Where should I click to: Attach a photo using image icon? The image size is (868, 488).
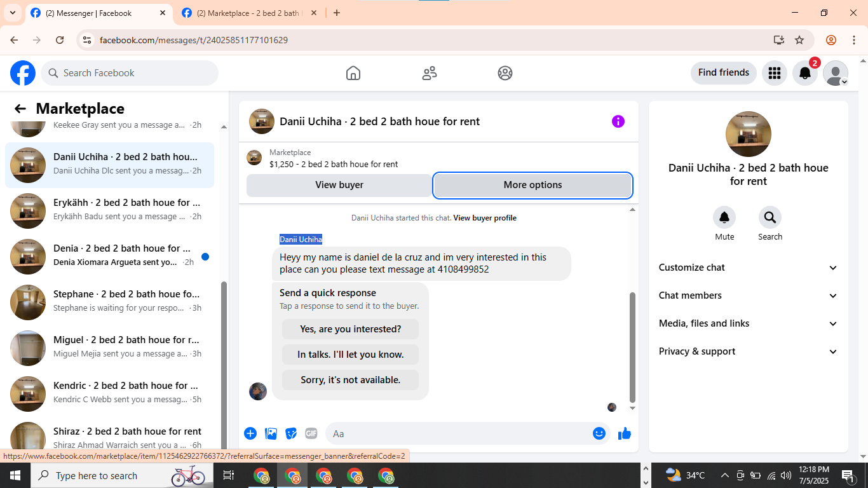point(271,433)
